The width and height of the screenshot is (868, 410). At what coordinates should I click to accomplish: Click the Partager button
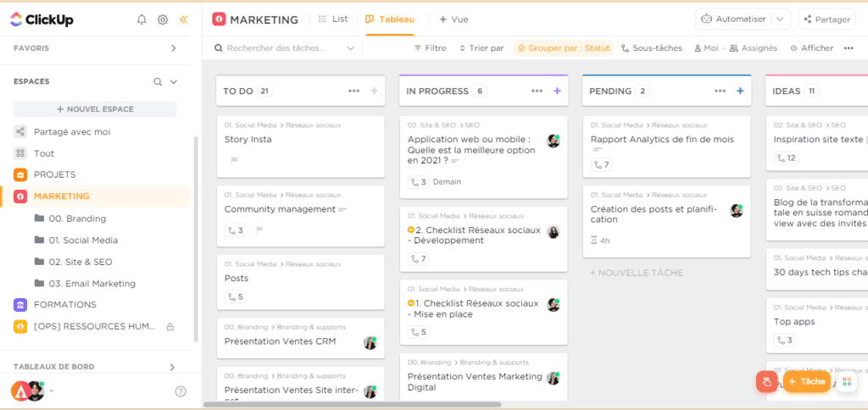[826, 19]
